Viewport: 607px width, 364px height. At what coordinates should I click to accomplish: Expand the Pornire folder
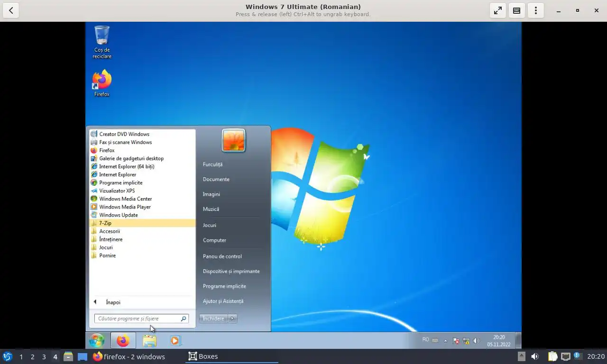tap(142, 255)
